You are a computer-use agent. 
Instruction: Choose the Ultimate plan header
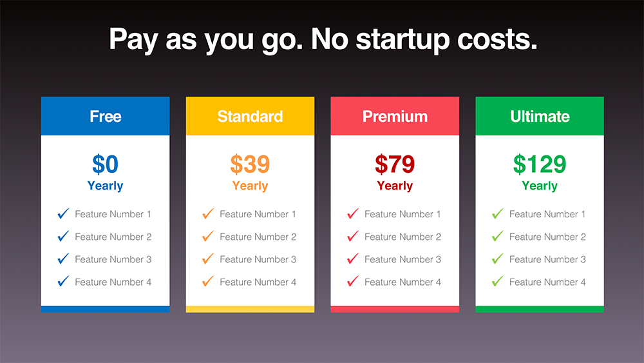[540, 116]
